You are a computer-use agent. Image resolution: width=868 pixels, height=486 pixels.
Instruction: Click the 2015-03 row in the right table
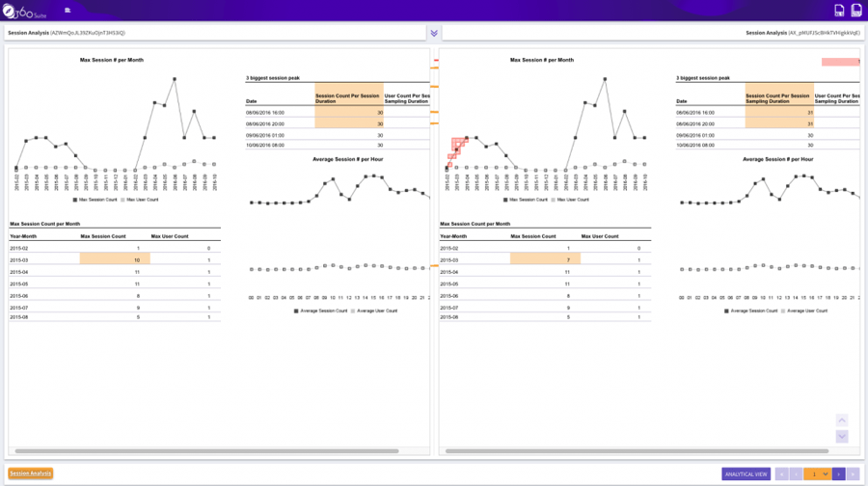[545, 259]
